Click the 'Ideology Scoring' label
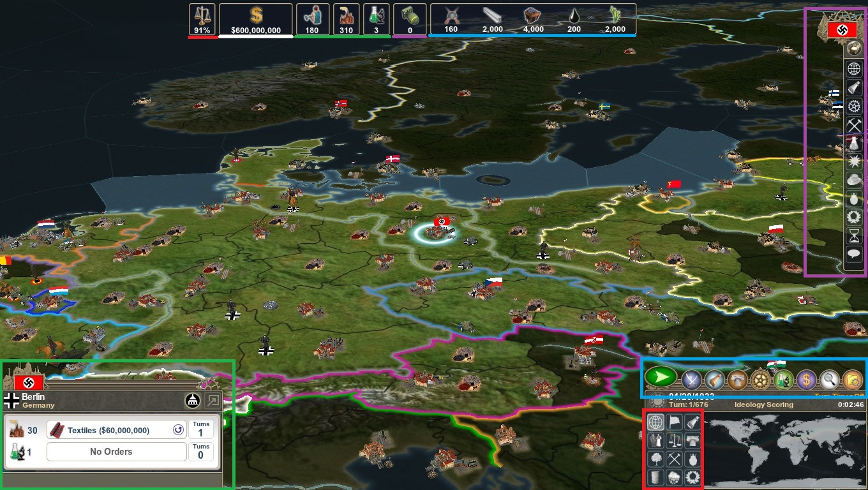Screen dimensions: 868x490 tap(764, 405)
